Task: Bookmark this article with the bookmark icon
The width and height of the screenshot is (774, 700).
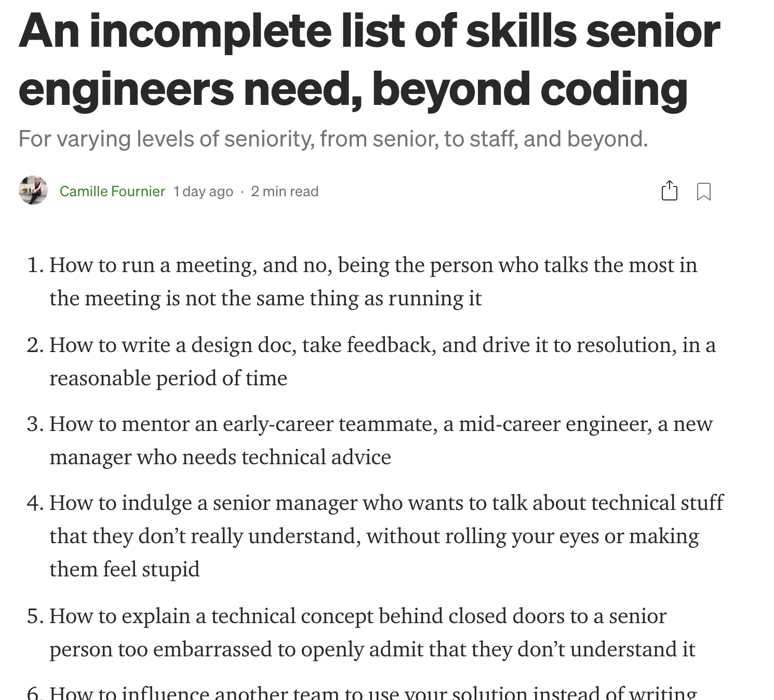Action: (x=703, y=191)
